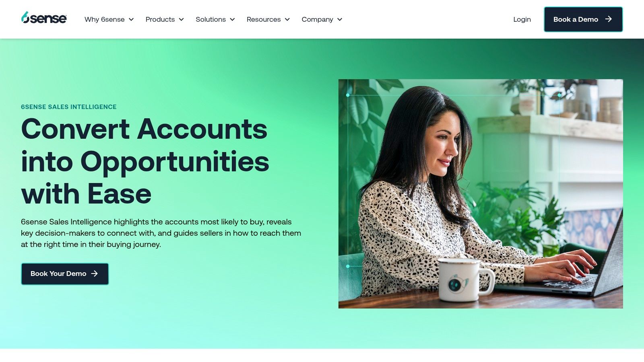Expand the Solutions chevron arrow
Viewport: 644px width, 362px height.
(232, 19)
